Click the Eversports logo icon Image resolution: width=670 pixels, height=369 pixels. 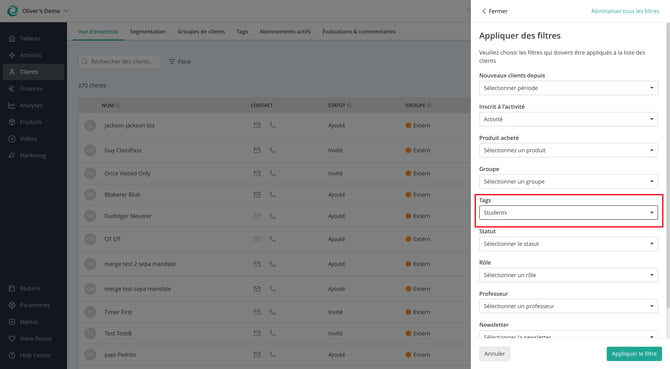[12, 11]
